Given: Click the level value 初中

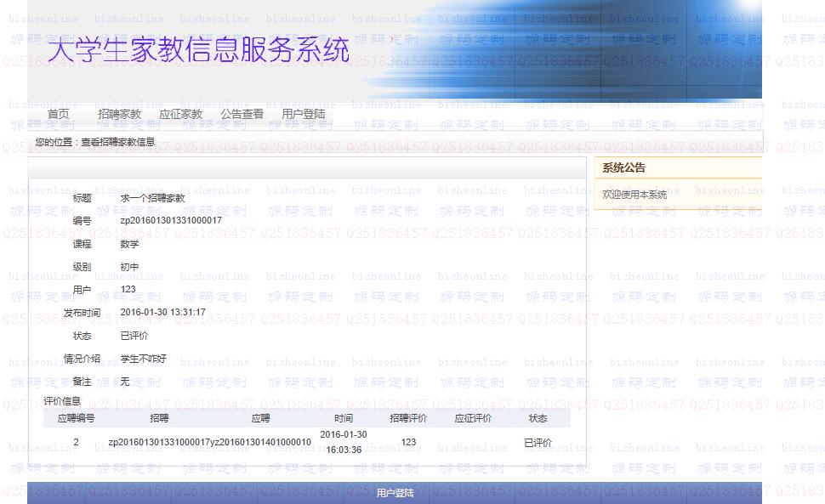Looking at the screenshot, I should click(x=129, y=267).
